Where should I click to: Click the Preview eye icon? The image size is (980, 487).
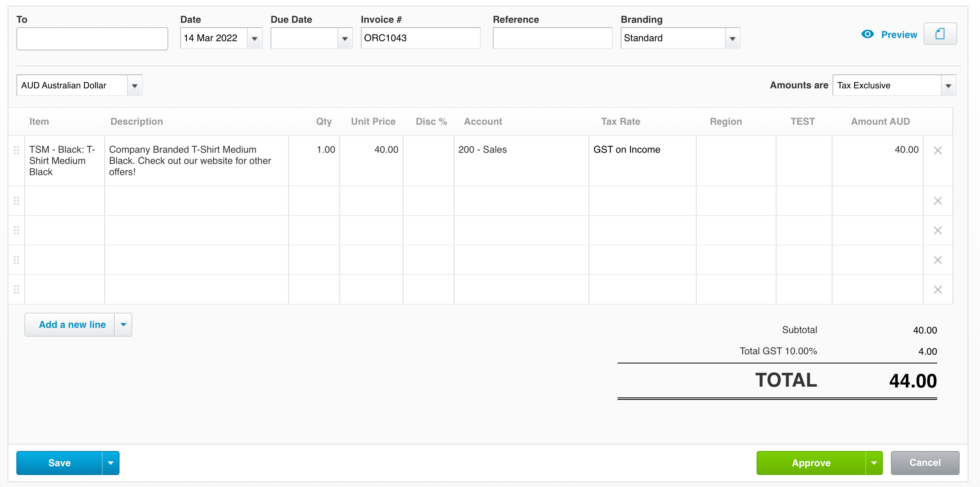point(867,34)
